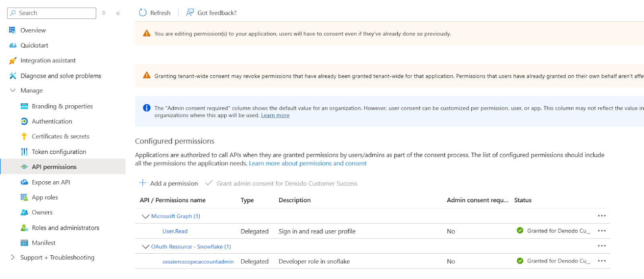Click warning triangle icon in editing permissions banner

(147, 33)
